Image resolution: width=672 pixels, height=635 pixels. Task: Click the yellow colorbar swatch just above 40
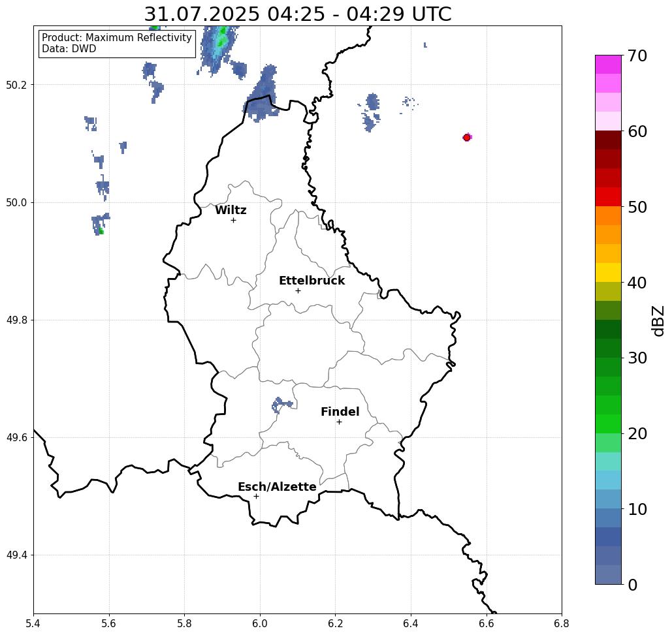608,272
